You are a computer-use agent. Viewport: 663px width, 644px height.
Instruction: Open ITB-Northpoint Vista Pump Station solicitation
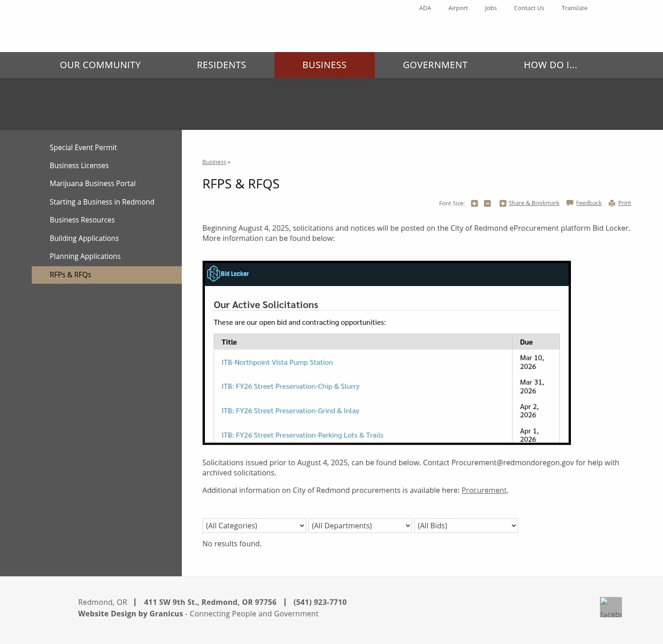277,362
